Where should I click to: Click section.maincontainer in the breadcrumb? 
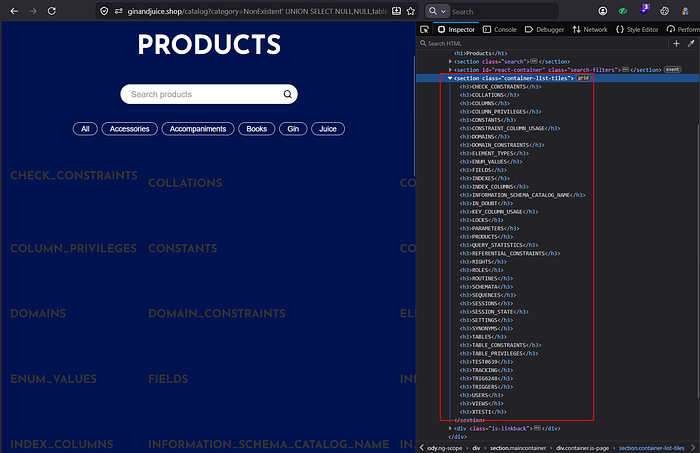518,448
